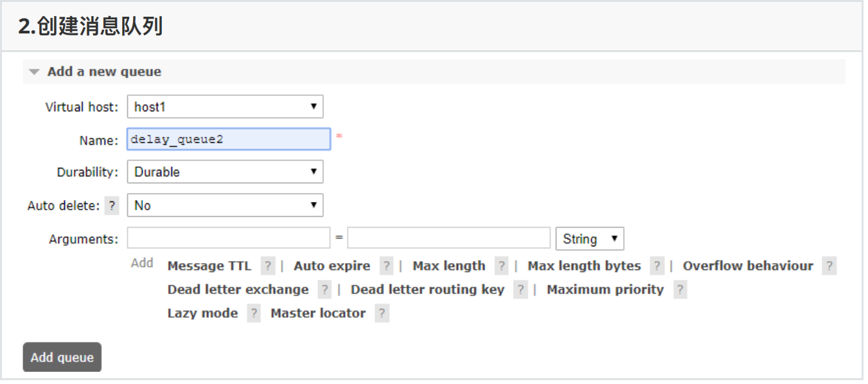Click the Message TTL argument link

[x=209, y=266]
